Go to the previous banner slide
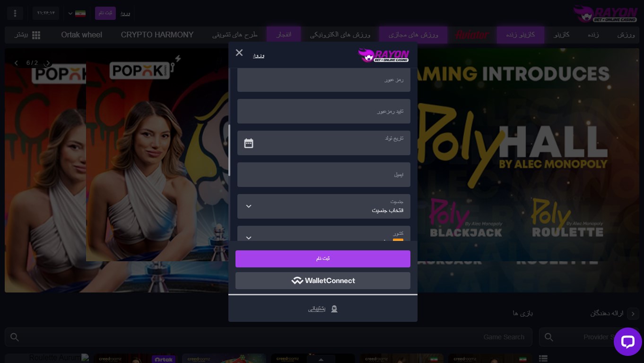 17,62
